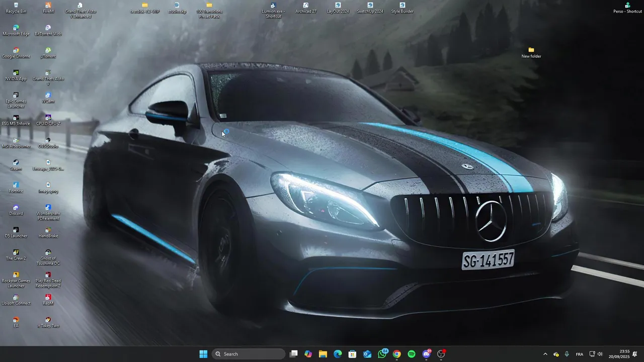Select the EA desktop icon

click(16, 322)
